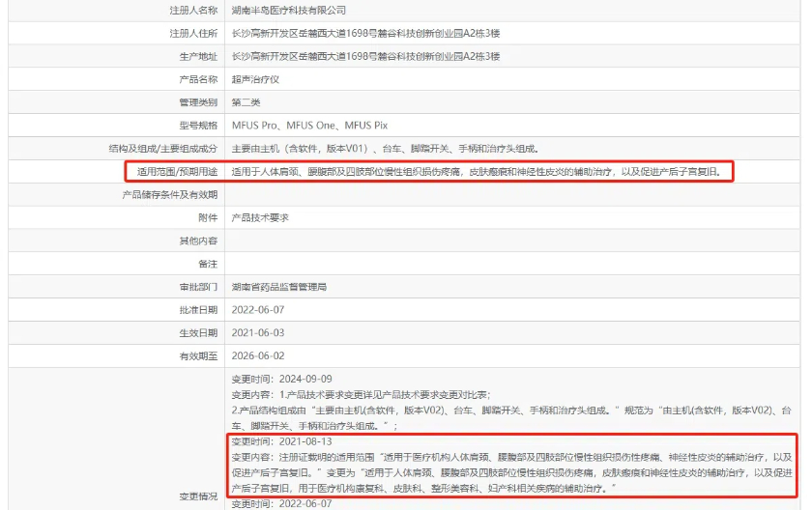Click the 产品名称 label
Viewport: 812px width, 510px height.
coord(198,79)
